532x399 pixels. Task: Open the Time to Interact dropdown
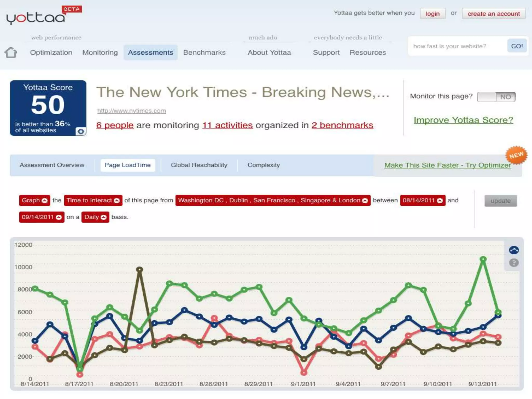coord(93,201)
